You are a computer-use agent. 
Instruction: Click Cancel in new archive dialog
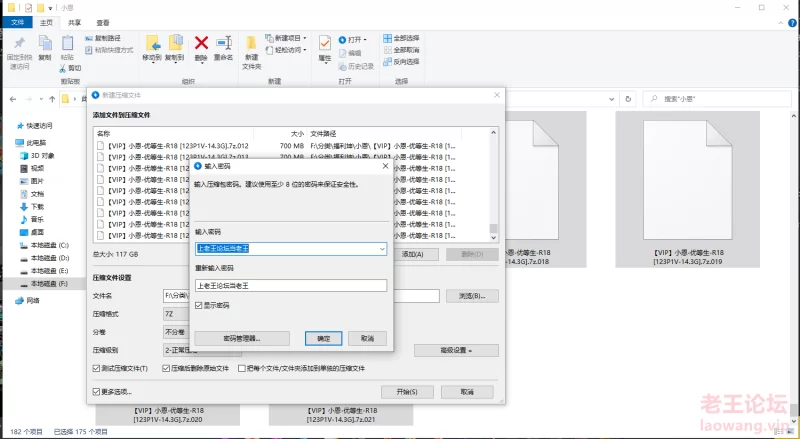tap(467, 392)
